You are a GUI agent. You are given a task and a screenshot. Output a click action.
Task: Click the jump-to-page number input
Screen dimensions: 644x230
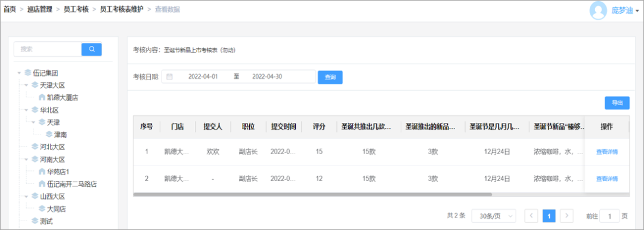click(x=609, y=216)
